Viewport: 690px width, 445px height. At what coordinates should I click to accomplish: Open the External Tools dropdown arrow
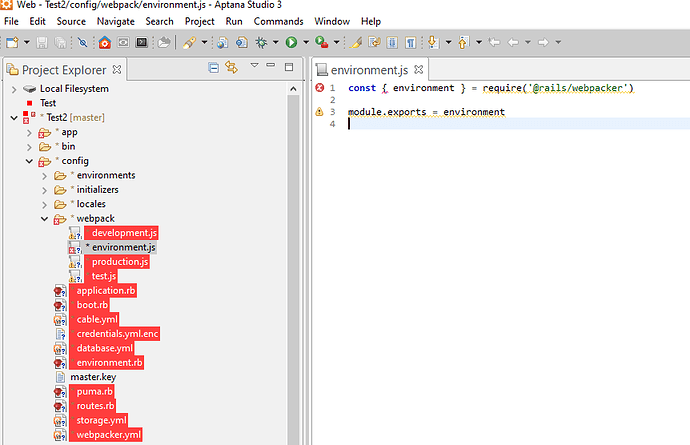[x=336, y=42]
